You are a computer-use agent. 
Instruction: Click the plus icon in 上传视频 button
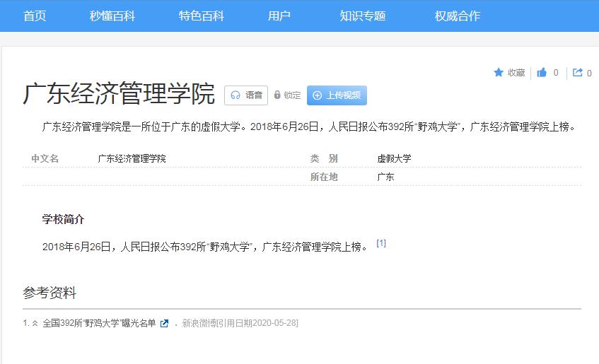point(317,95)
